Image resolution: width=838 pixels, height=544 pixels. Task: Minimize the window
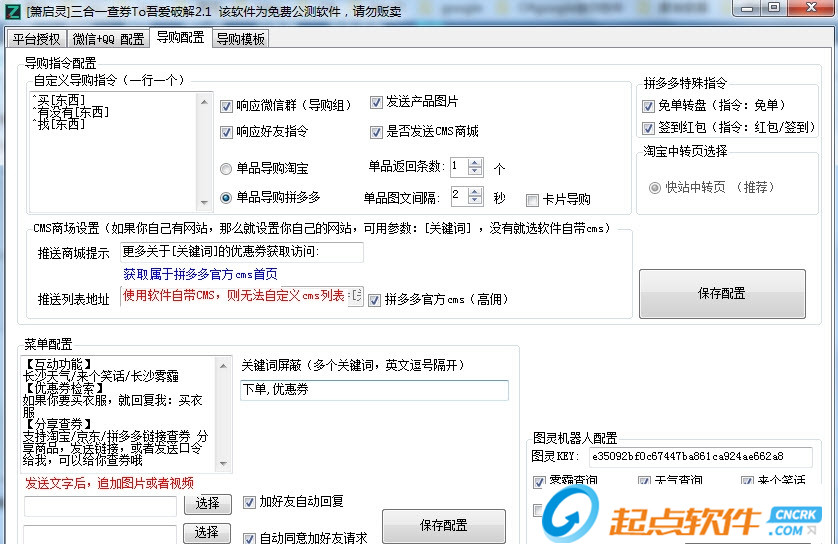click(x=748, y=9)
